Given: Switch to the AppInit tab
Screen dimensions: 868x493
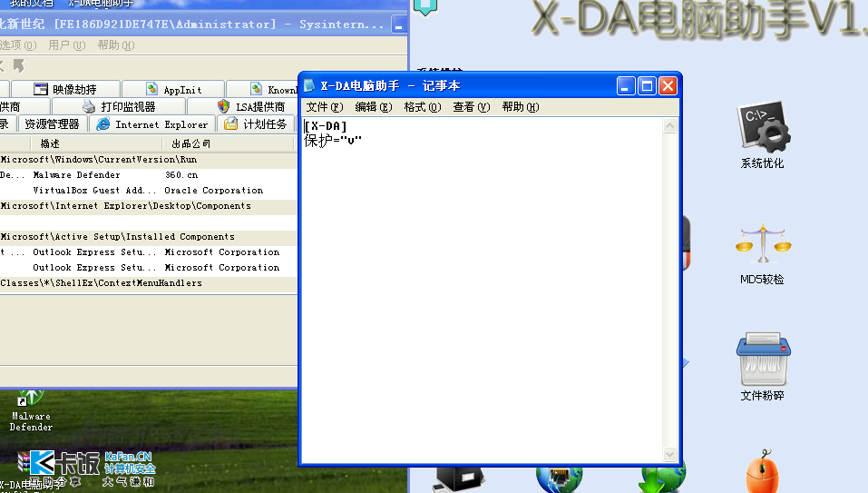Looking at the screenshot, I should [173, 89].
